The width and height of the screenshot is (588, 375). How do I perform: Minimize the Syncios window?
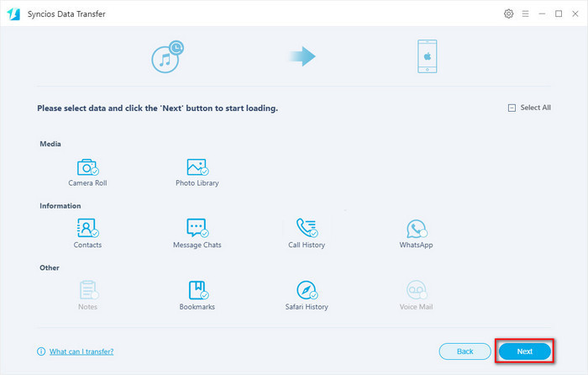point(542,14)
